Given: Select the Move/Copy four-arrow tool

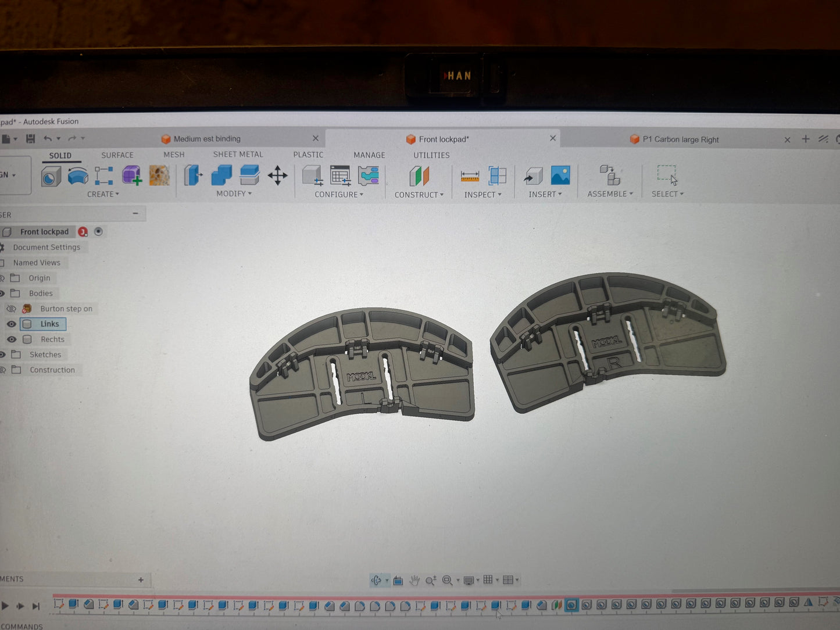Looking at the screenshot, I should click(x=277, y=176).
